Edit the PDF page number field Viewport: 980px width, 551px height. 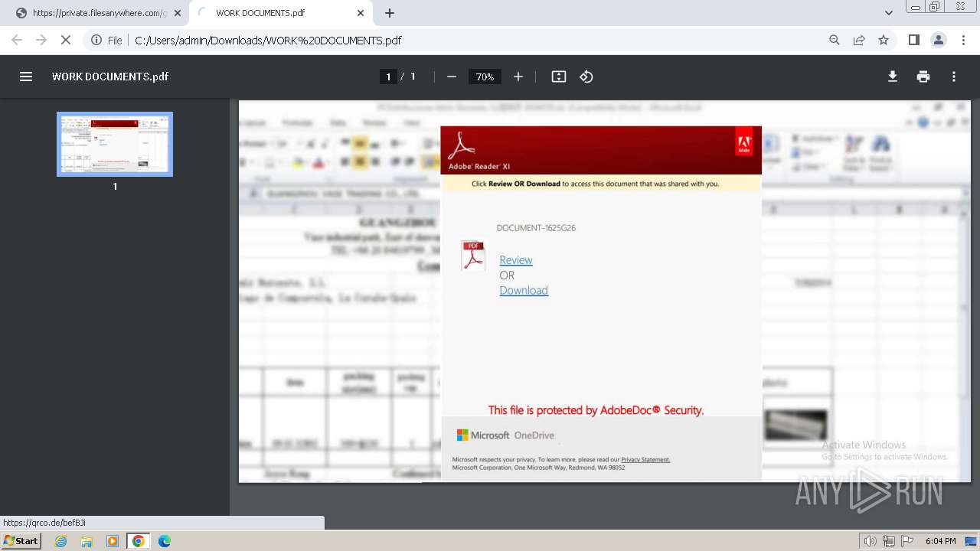pyautogui.click(x=388, y=77)
